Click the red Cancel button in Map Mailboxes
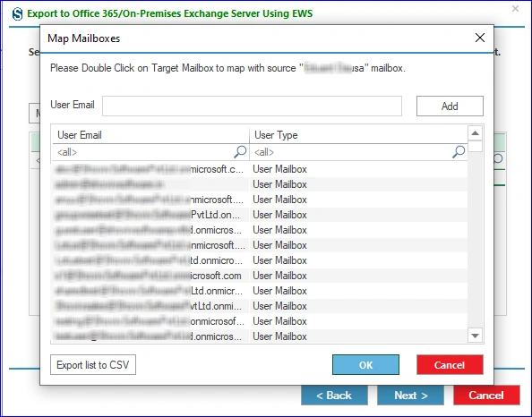The height and width of the screenshot is (417, 532). [450, 365]
